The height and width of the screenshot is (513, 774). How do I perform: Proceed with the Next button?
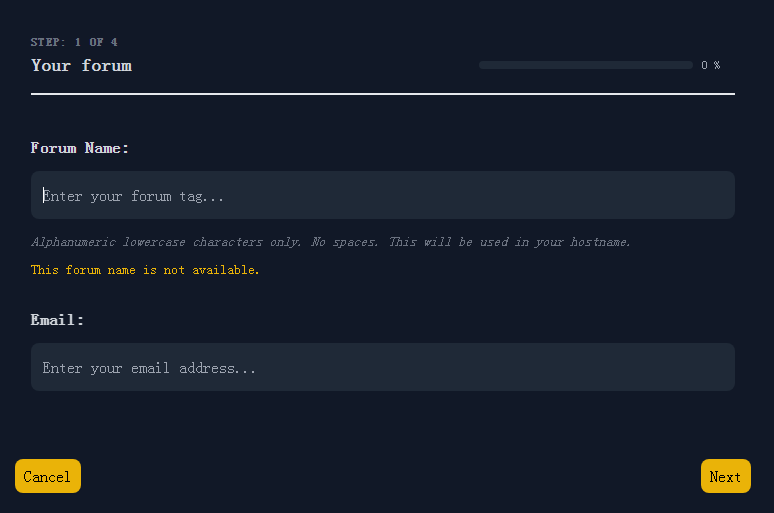click(x=726, y=476)
